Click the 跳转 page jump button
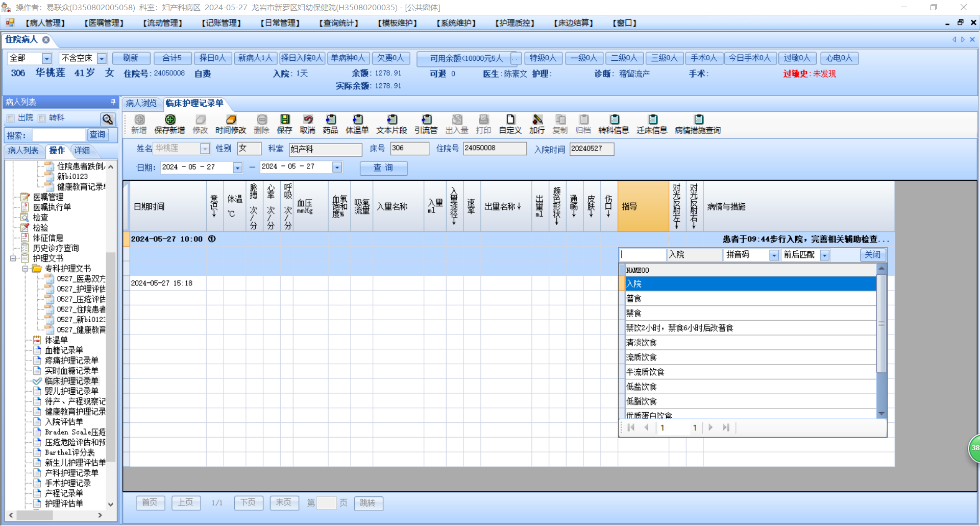This screenshot has height=526, width=980. pyautogui.click(x=367, y=503)
